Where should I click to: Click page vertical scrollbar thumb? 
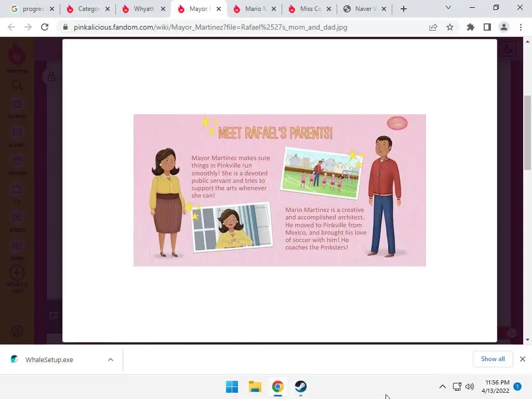click(x=527, y=132)
